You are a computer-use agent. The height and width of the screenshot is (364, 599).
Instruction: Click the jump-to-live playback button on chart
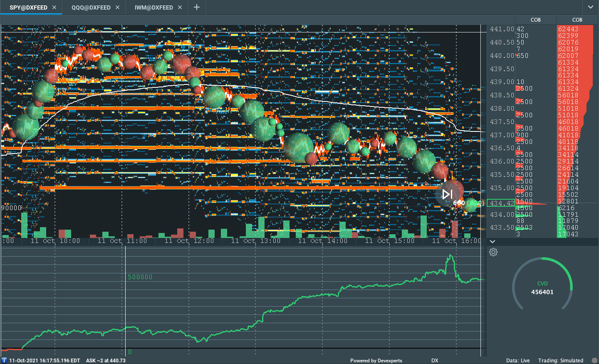click(x=447, y=194)
